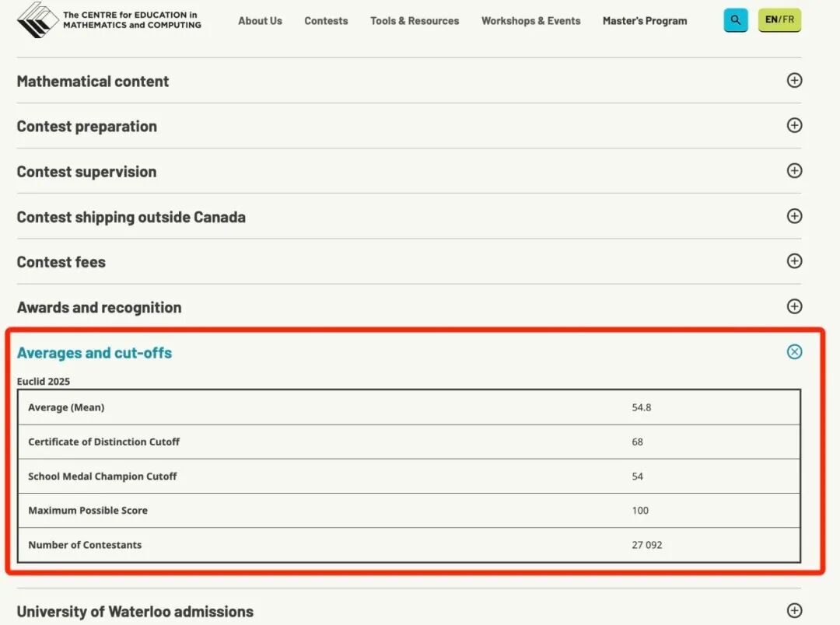Click plus icon for Contest shipping outside Canada

(x=794, y=215)
